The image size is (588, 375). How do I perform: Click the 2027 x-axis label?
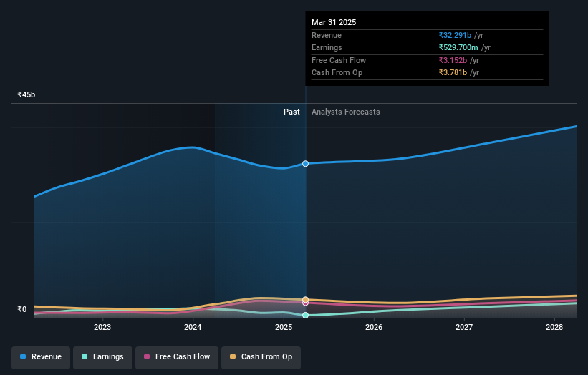pyautogui.click(x=464, y=328)
